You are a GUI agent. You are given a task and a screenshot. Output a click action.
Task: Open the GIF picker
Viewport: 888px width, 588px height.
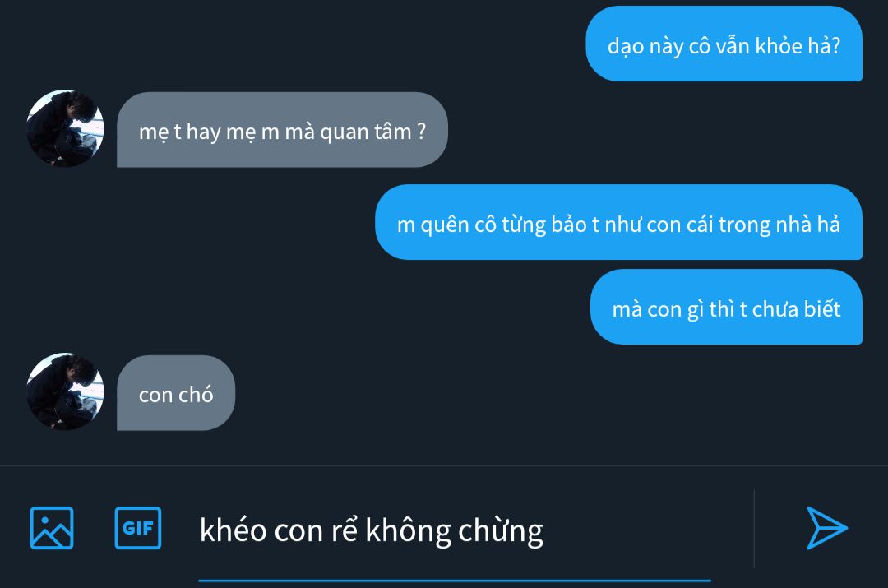138,528
